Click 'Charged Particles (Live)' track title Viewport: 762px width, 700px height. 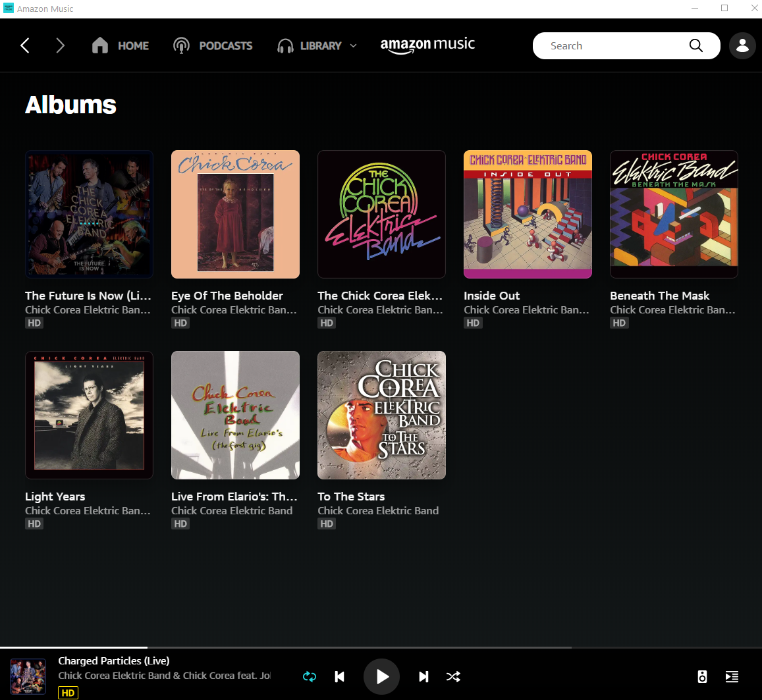pyautogui.click(x=114, y=660)
